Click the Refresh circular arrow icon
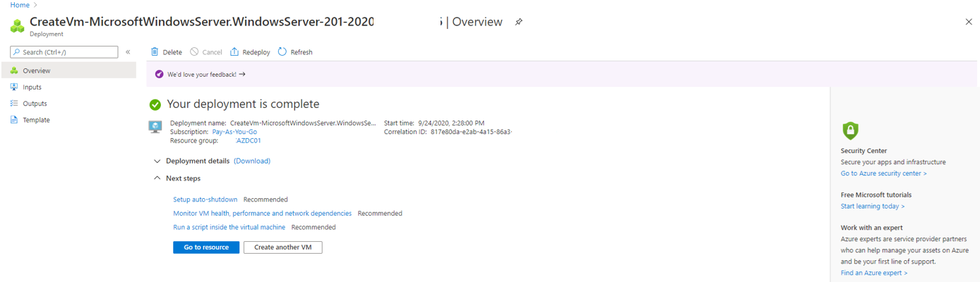This screenshot has width=980, height=282. coord(282,51)
